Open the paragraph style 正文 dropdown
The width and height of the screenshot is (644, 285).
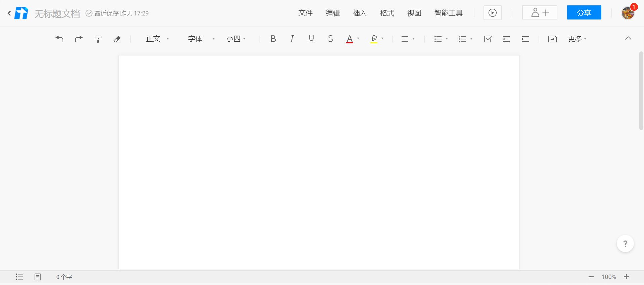tap(157, 39)
